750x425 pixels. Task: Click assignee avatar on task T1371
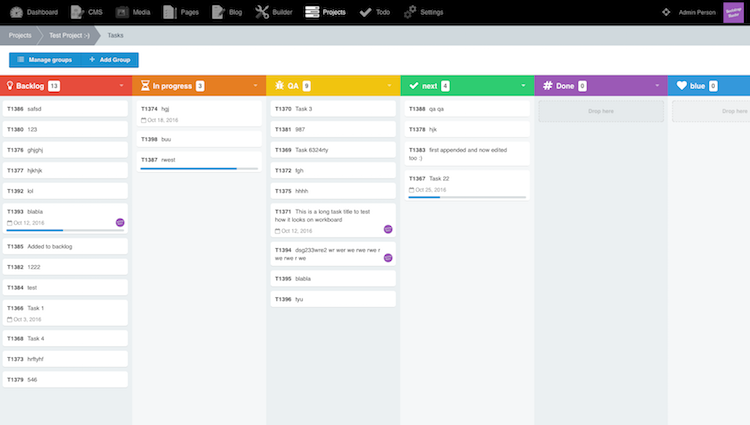click(388, 229)
